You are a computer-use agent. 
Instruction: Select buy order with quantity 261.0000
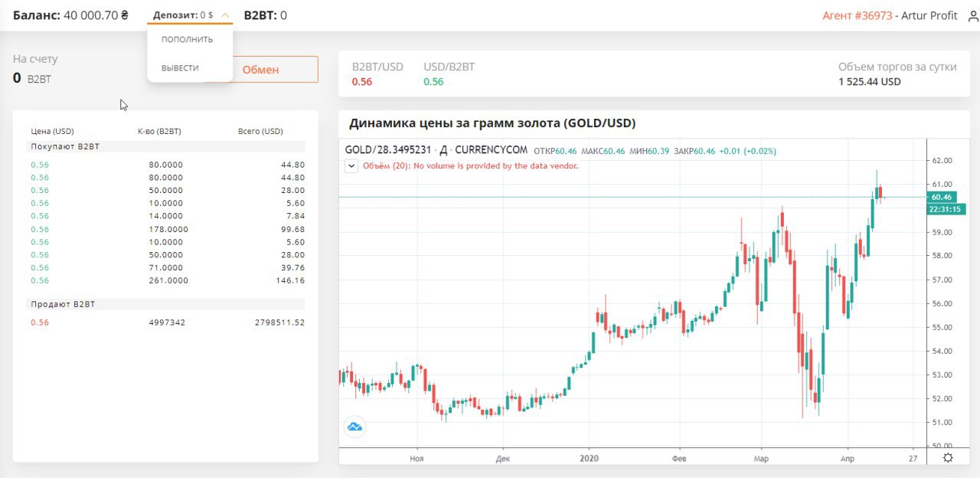click(168, 280)
